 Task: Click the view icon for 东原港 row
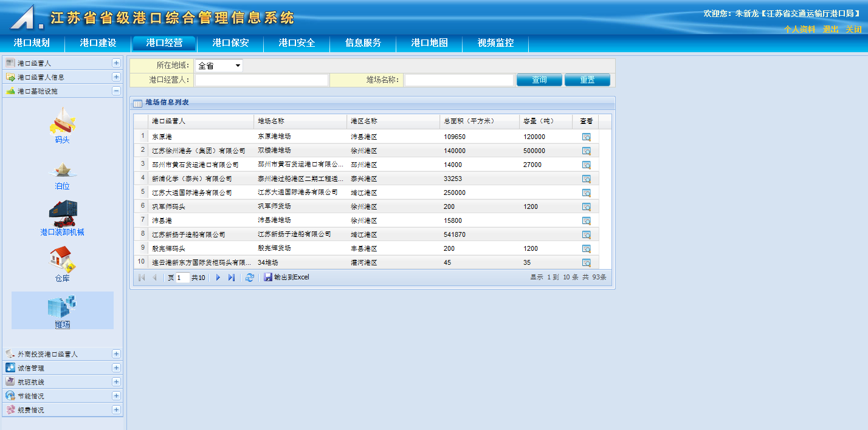tap(586, 137)
